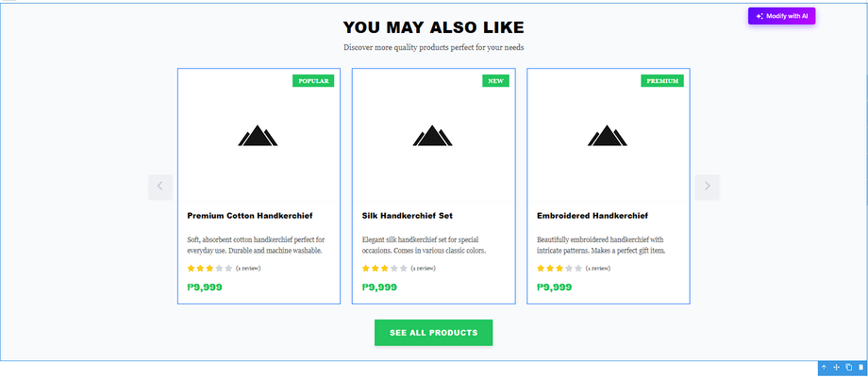Click the Modify with AI button
This screenshot has width=868, height=377.
pyautogui.click(x=781, y=16)
